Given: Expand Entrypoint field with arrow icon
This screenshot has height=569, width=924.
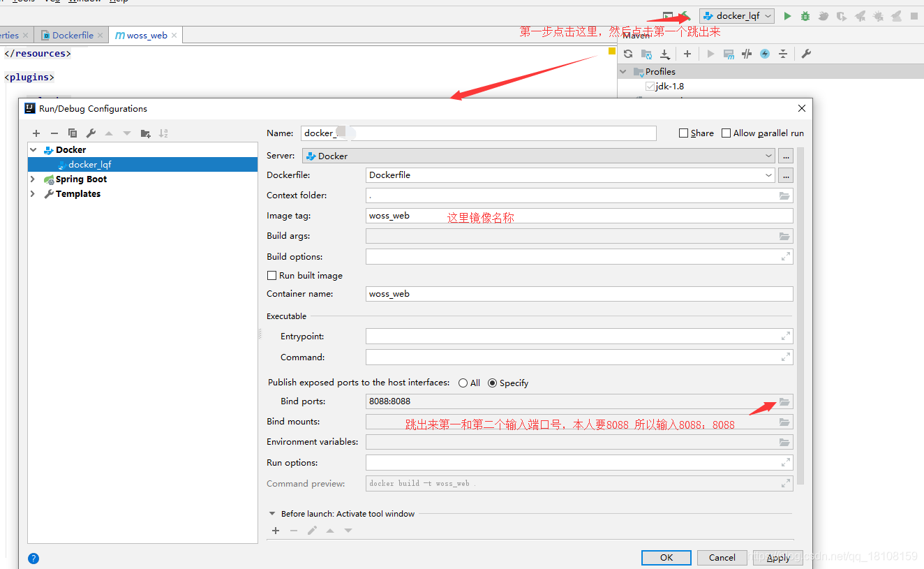Looking at the screenshot, I should tap(785, 337).
